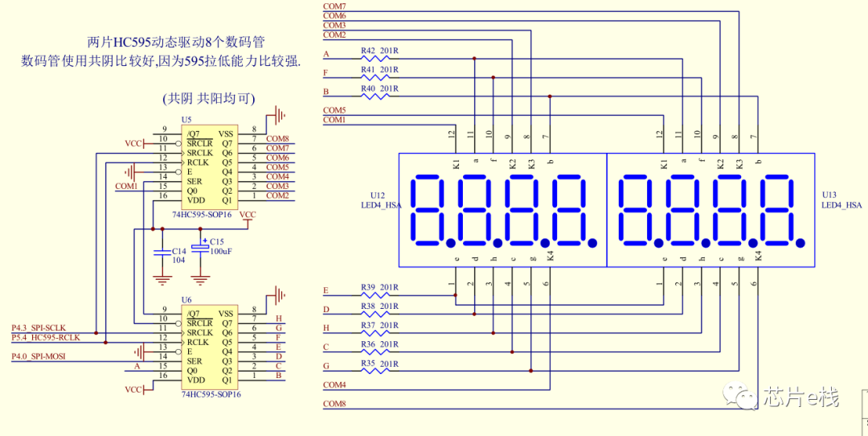Click COM1 net label at U5 pin 15

[126, 186]
